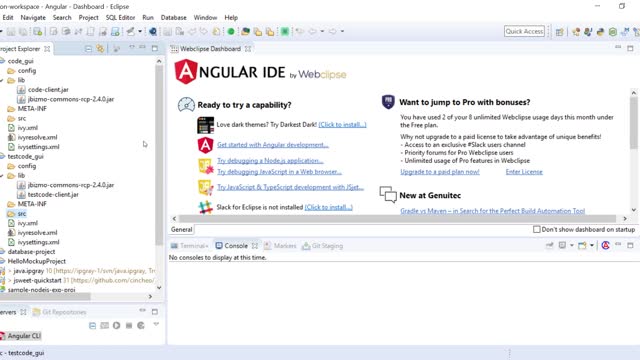Open the Help menu

click(x=231, y=18)
